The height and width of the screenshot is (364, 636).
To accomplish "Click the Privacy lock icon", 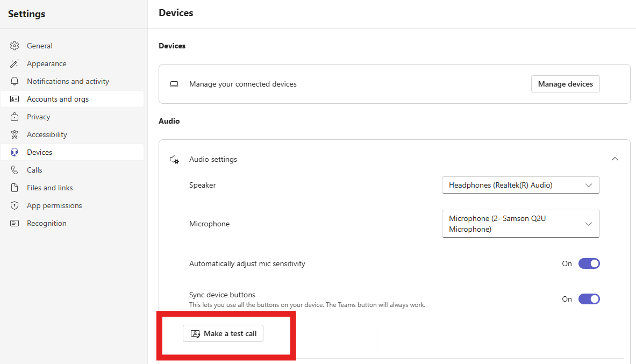I will point(15,117).
